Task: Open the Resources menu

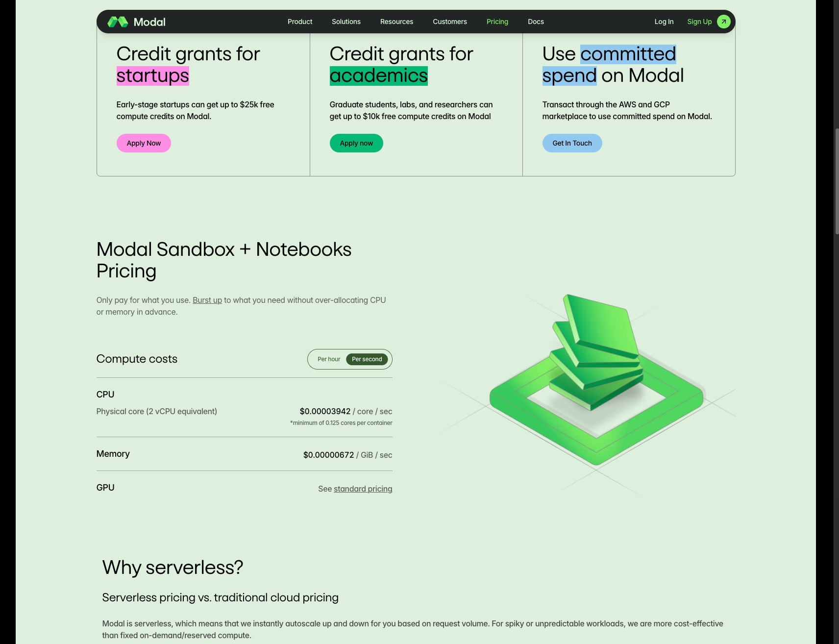Action: click(396, 22)
